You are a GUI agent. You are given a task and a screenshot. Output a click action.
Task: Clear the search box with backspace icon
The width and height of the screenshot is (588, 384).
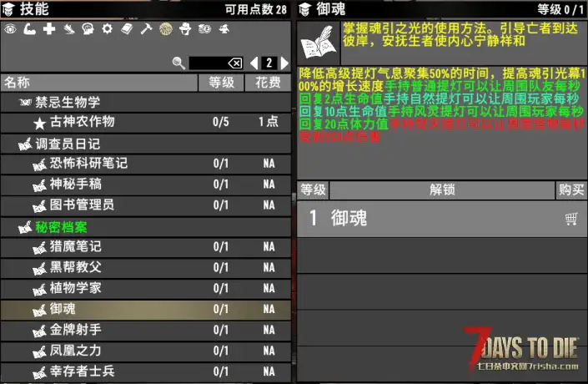(235, 63)
